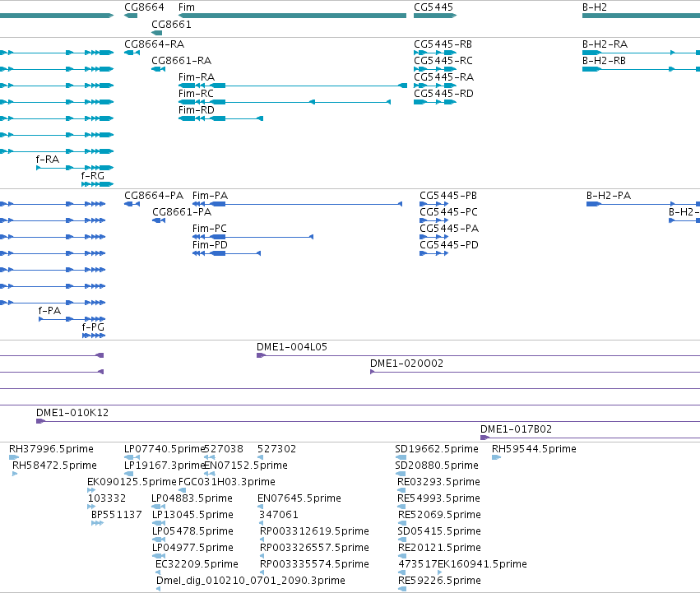The height and width of the screenshot is (593, 700).
Task: Open the CG8664-RA transcript
Action: click(x=155, y=44)
